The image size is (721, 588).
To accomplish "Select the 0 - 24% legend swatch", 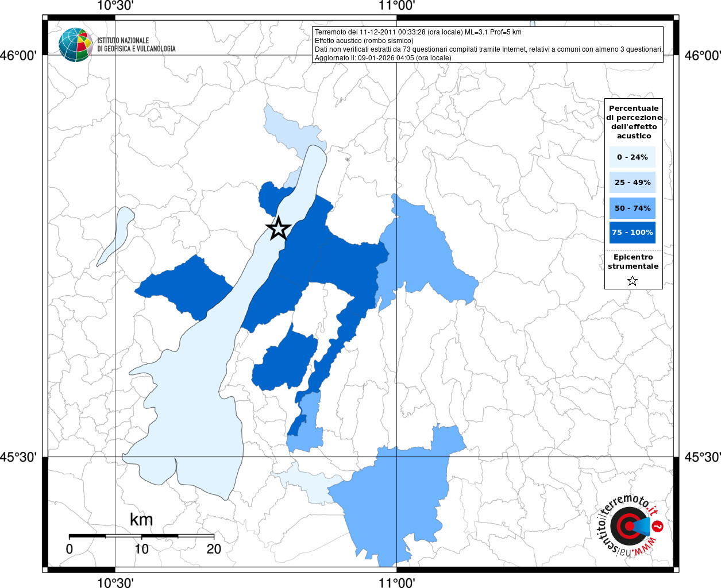I will (633, 157).
